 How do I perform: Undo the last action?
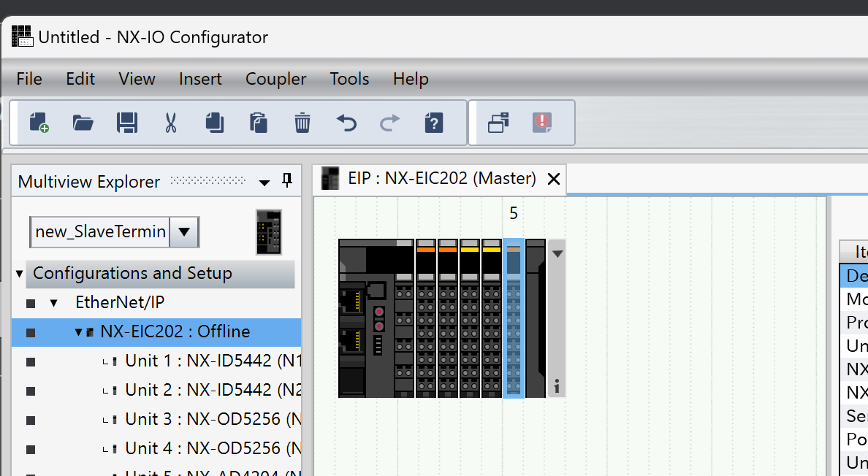[346, 123]
